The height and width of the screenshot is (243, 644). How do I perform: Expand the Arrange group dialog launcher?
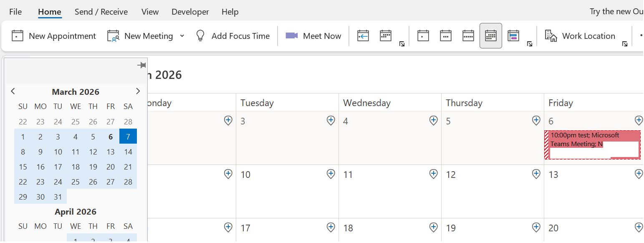tap(529, 44)
